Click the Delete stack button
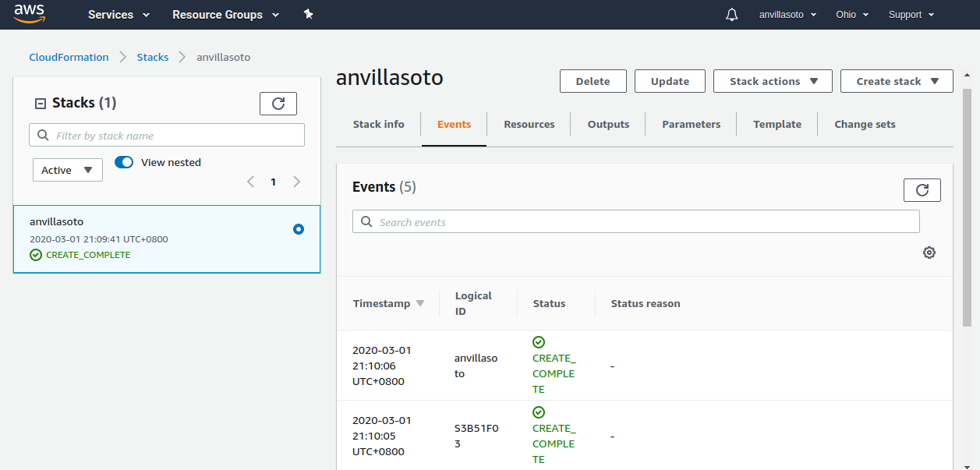980x470 pixels. [x=593, y=81]
